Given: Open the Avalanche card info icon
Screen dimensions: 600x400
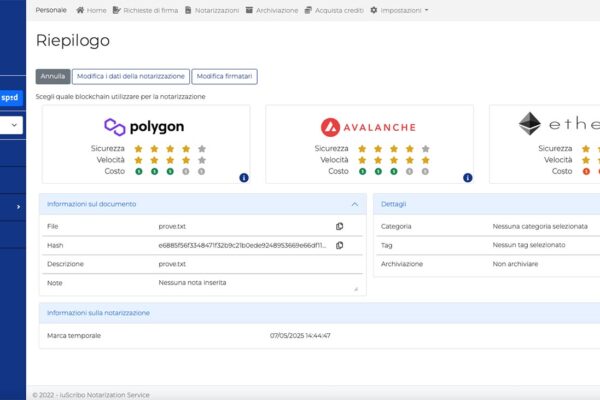Looking at the screenshot, I should pyautogui.click(x=468, y=178).
